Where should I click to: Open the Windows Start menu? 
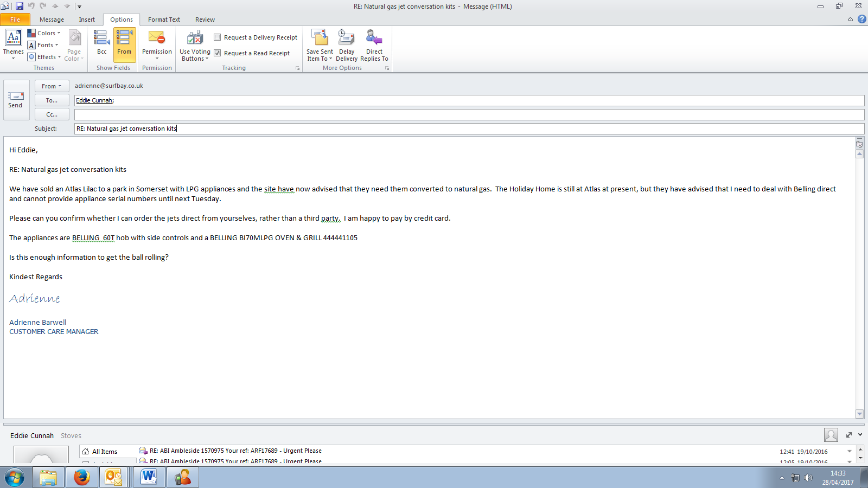(15, 478)
